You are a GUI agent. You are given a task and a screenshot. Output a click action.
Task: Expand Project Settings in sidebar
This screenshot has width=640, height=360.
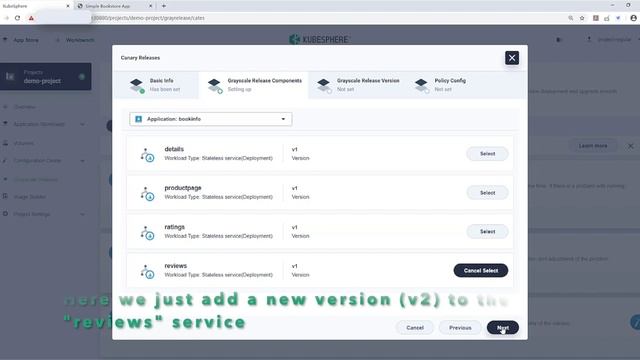[x=44, y=214]
